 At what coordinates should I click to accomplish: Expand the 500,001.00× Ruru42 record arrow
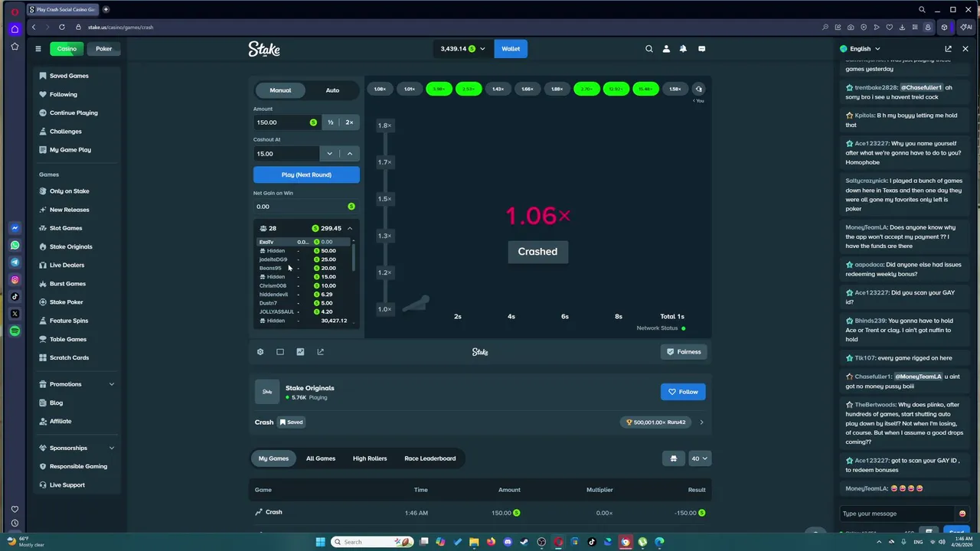pyautogui.click(x=701, y=422)
